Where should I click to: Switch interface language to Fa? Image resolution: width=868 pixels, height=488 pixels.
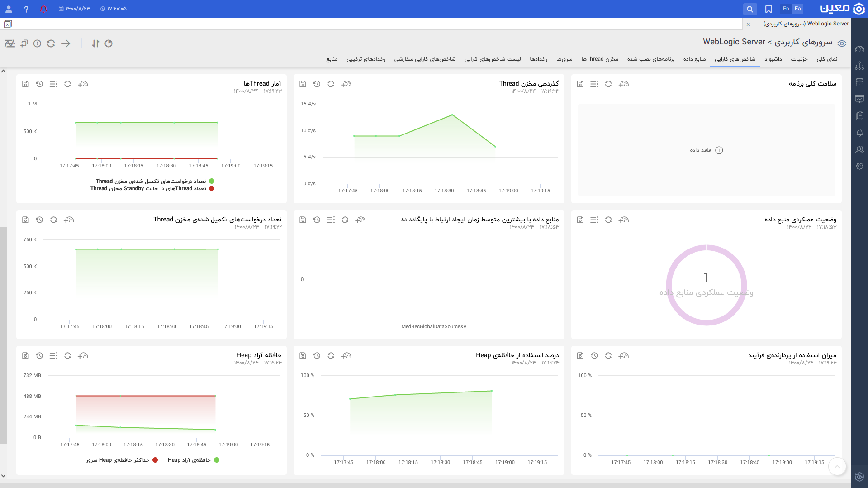[797, 9]
